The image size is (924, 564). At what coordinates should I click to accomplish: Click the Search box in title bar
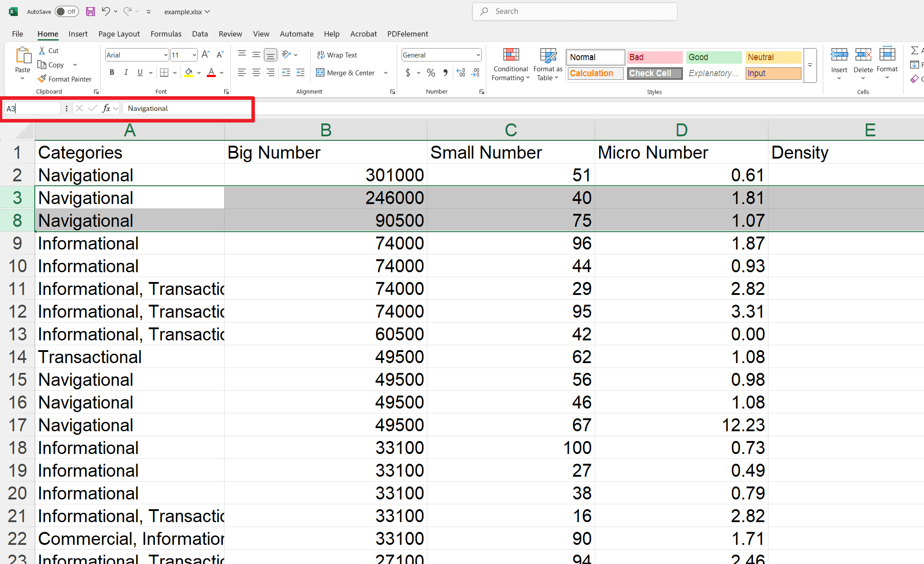[x=575, y=12]
